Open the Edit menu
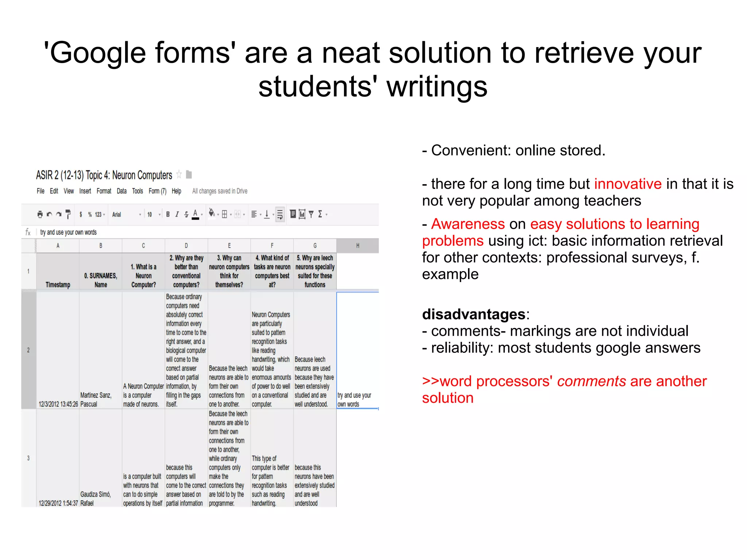This screenshot has width=747, height=560. click(54, 191)
